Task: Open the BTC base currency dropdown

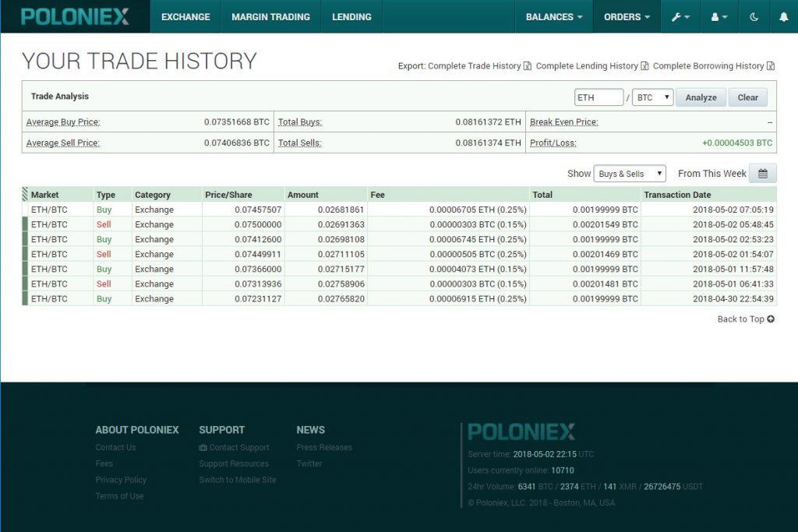Action: pos(652,97)
